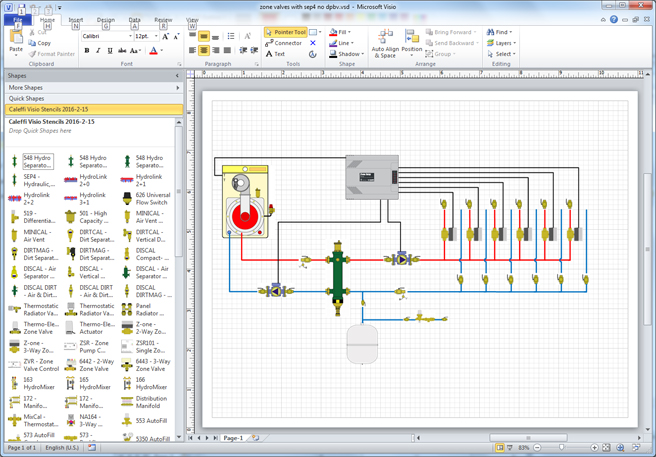Select the Text tool

275,54
